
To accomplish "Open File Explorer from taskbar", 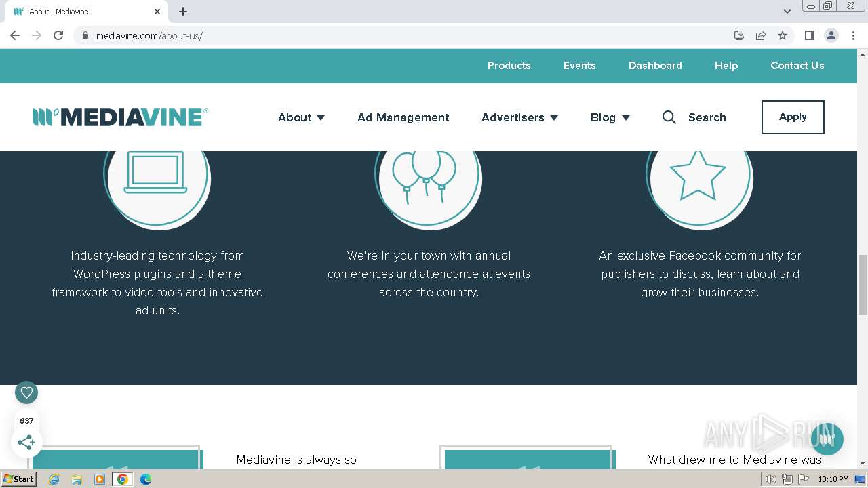I will coord(77,479).
